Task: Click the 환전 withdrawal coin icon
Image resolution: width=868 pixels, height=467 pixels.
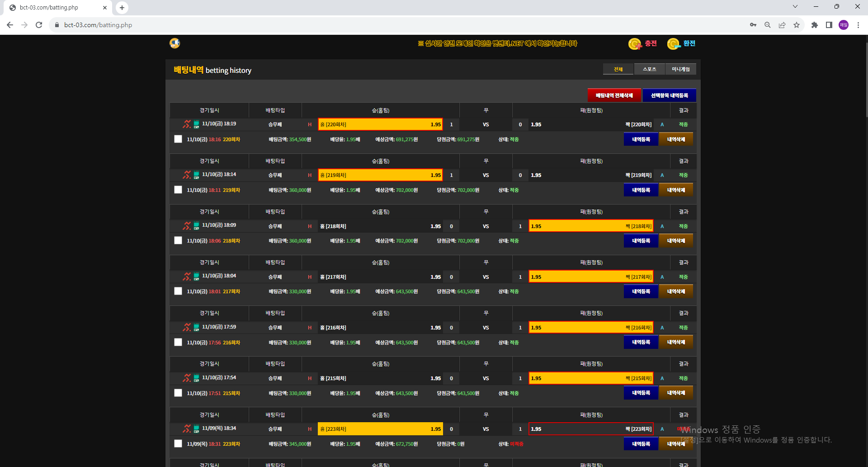Action: pyautogui.click(x=674, y=44)
